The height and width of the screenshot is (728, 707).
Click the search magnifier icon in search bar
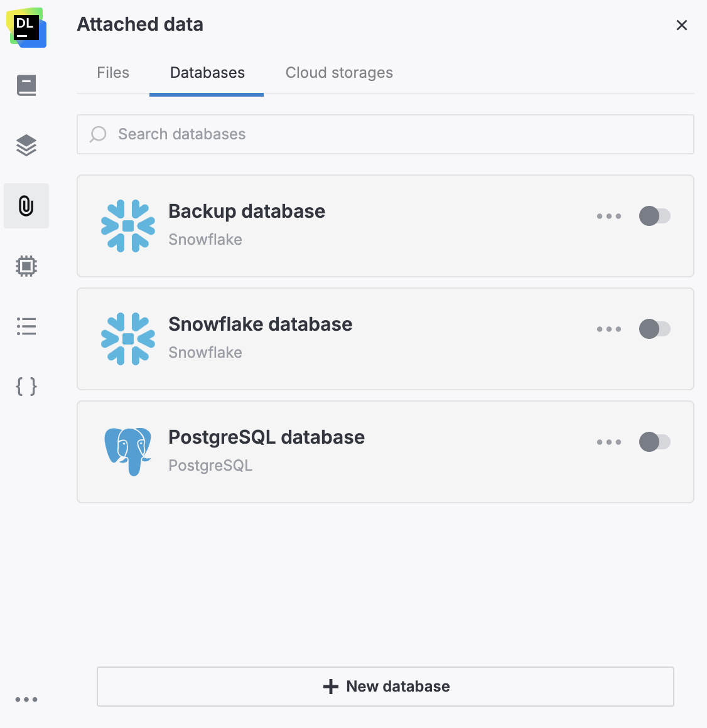(x=98, y=134)
